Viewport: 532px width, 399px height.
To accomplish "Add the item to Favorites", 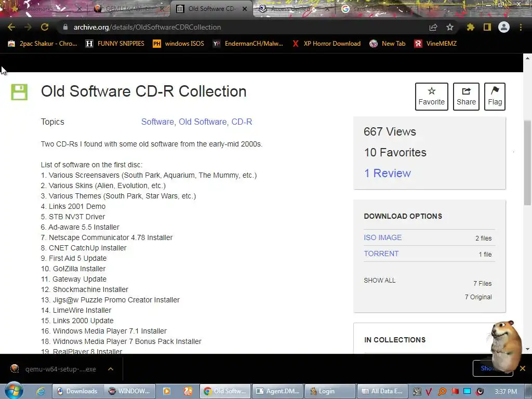I will 432,97.
